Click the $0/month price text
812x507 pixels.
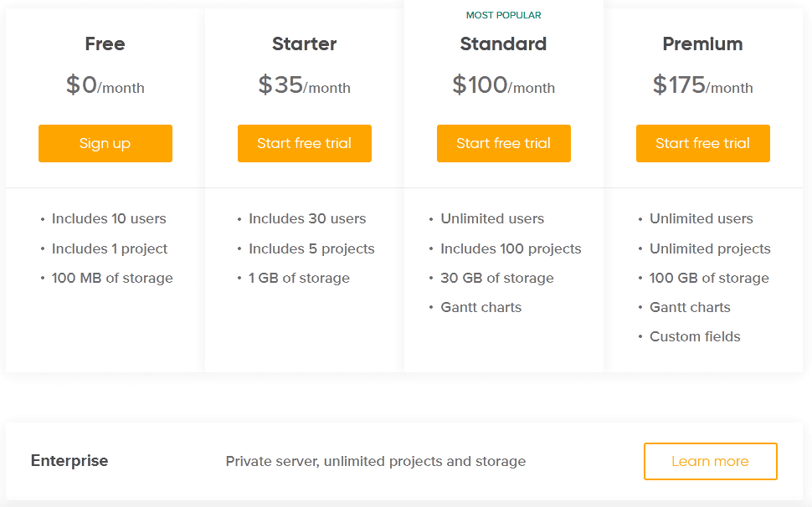coord(105,84)
